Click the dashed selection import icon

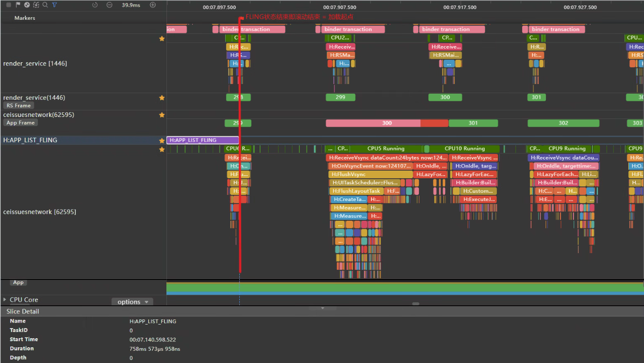pos(36,5)
